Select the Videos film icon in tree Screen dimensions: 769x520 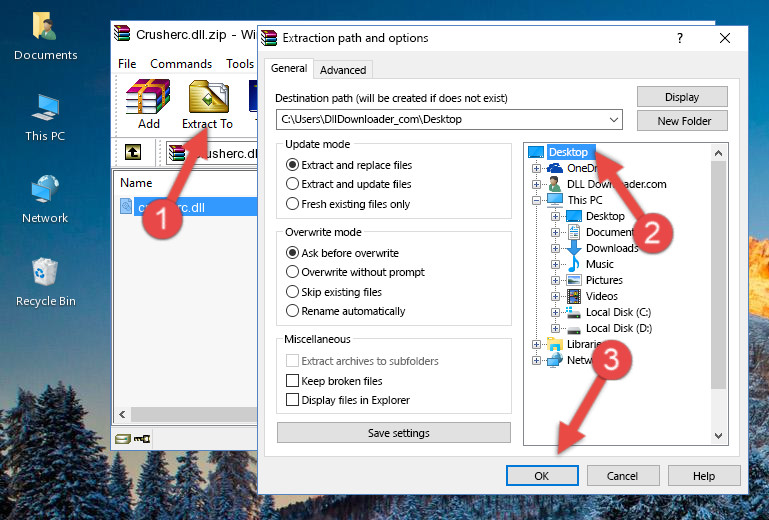[x=573, y=296]
